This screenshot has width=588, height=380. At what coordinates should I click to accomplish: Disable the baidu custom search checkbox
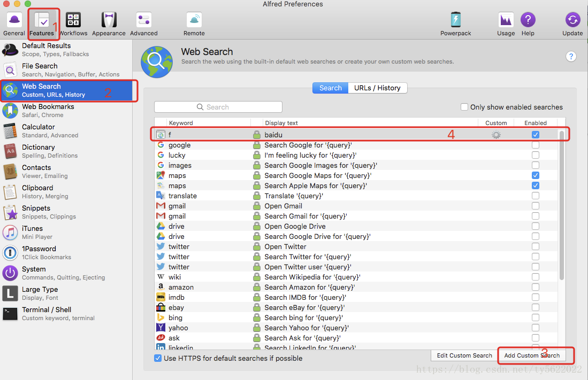tap(536, 135)
